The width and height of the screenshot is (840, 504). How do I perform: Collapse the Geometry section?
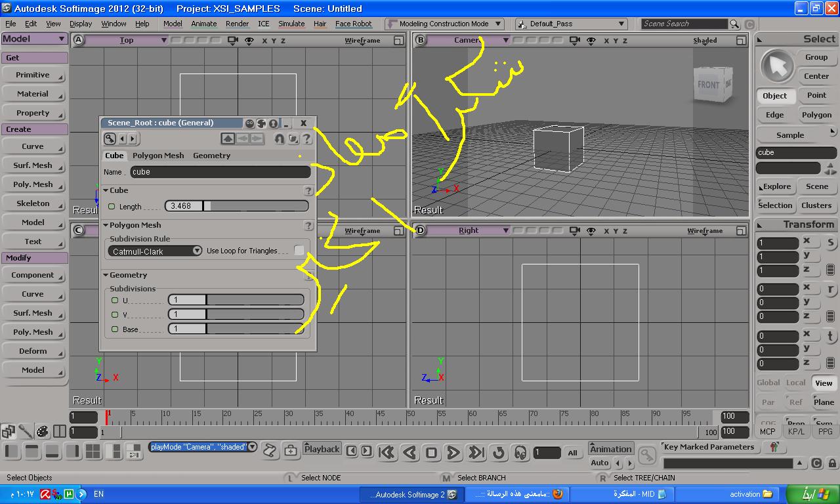tap(106, 275)
